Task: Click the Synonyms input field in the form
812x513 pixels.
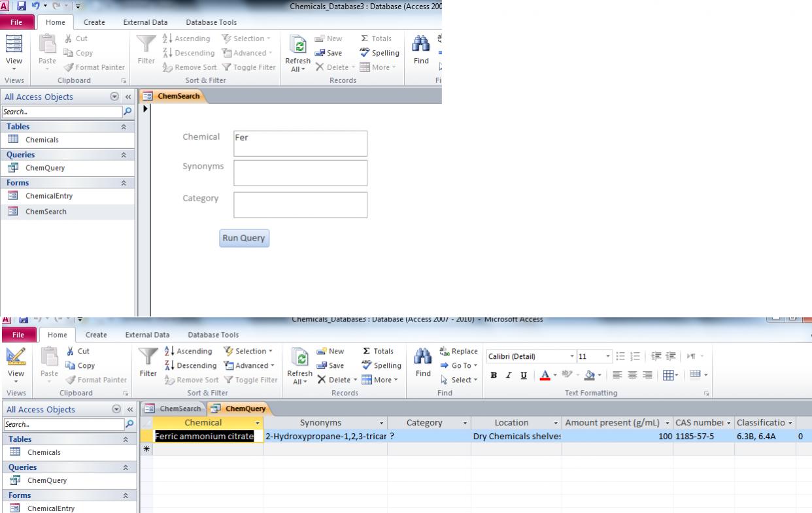Action: [x=300, y=173]
